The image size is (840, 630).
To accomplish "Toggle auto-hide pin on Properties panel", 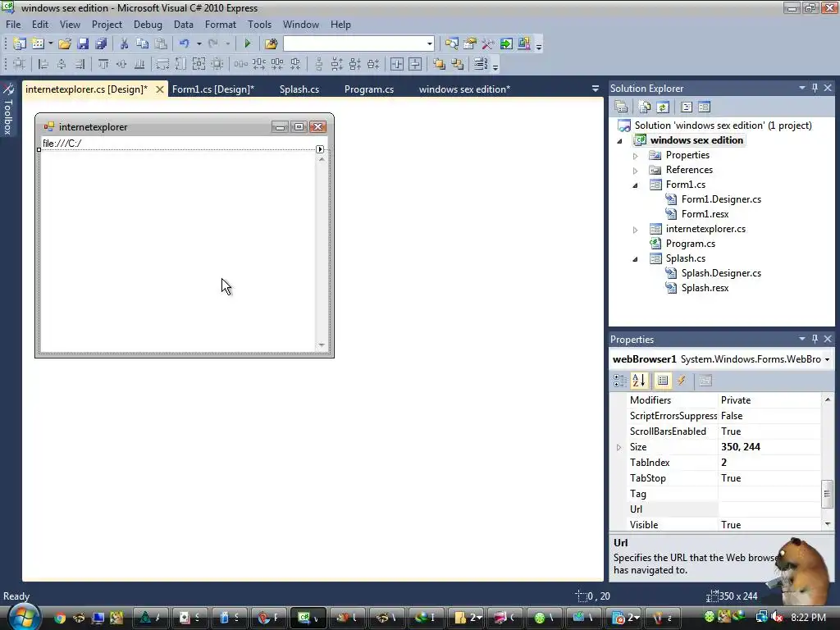I will click(x=815, y=339).
